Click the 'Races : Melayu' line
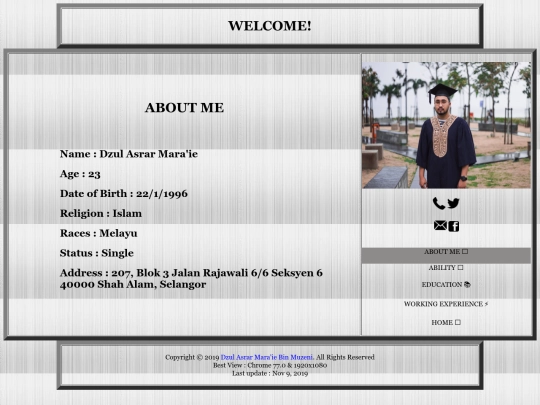 click(98, 233)
